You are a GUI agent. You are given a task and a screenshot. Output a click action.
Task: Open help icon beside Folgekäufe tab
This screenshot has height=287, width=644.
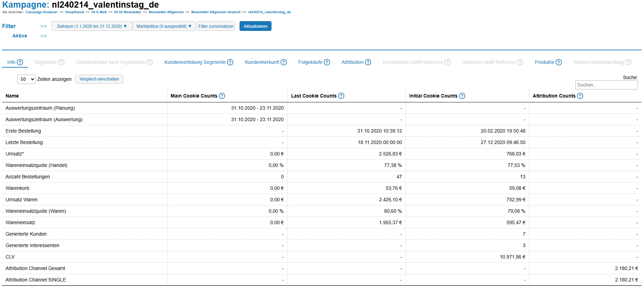click(x=327, y=62)
